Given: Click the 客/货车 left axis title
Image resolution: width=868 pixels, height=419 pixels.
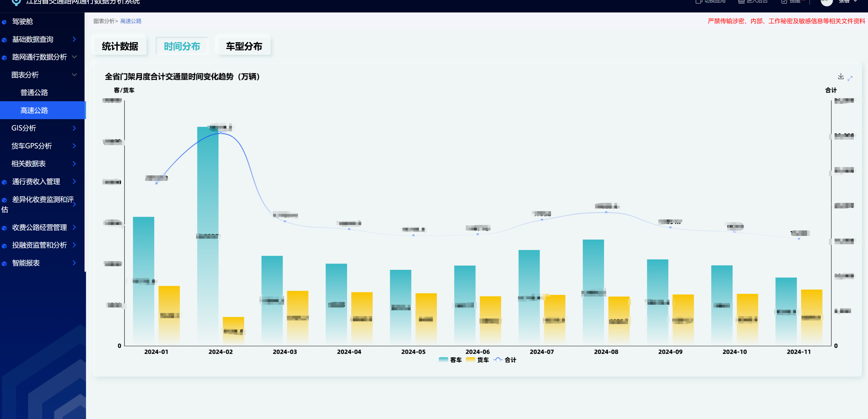Looking at the screenshot, I should [124, 90].
